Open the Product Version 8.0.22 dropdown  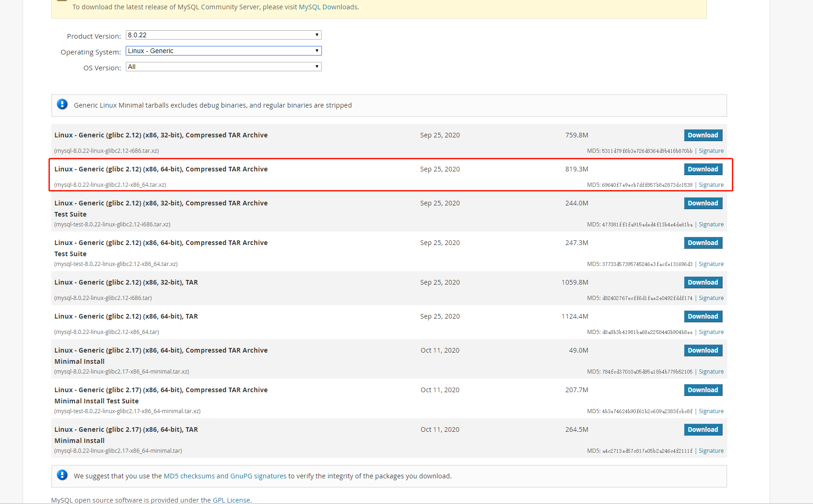click(223, 35)
